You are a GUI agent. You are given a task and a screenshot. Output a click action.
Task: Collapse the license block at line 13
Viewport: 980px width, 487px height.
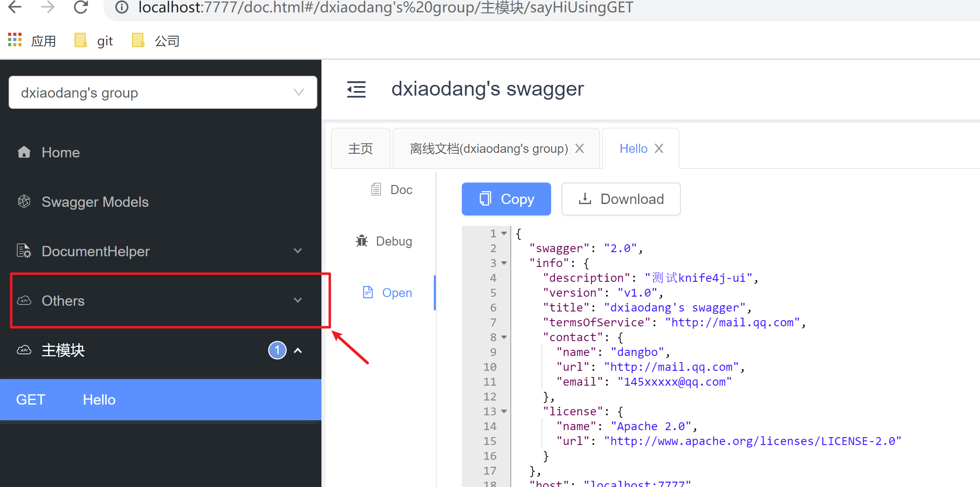click(x=504, y=411)
